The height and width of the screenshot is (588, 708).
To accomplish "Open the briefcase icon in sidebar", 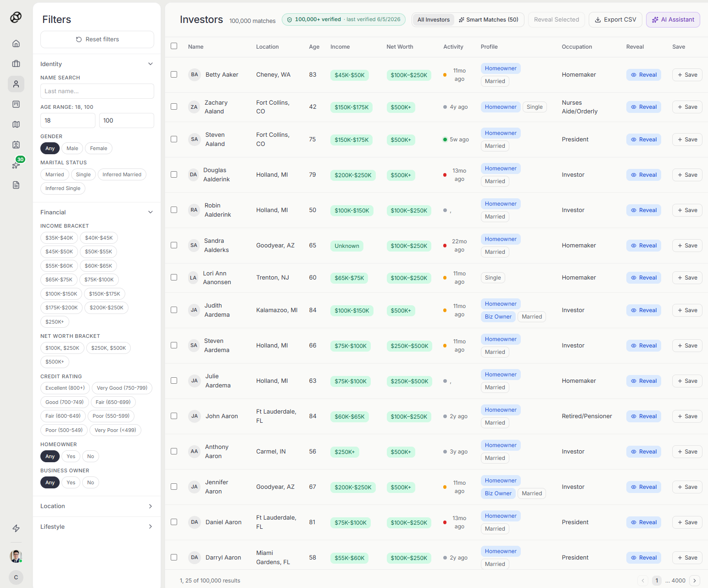I will tap(16, 64).
